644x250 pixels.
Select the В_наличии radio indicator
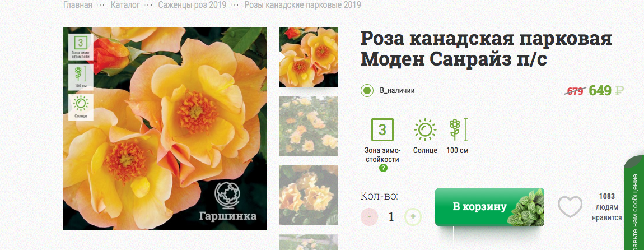pos(367,90)
